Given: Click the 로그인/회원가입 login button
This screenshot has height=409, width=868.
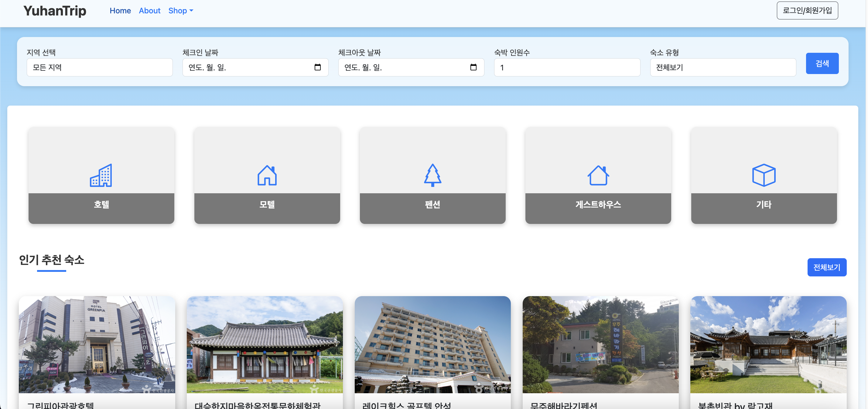Looking at the screenshot, I should click(807, 11).
